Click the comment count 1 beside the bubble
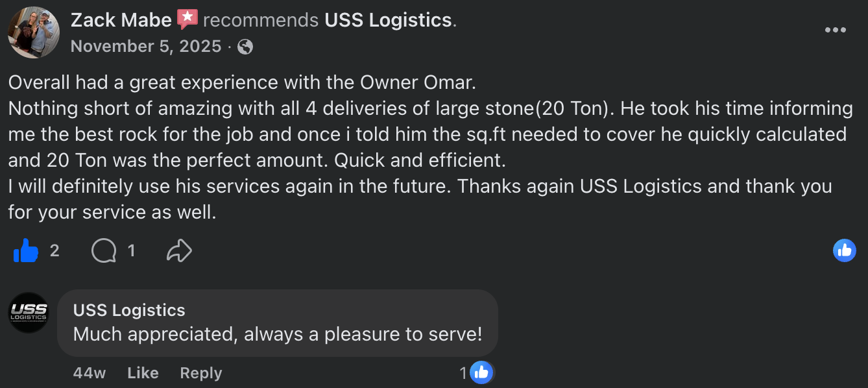 click(132, 250)
